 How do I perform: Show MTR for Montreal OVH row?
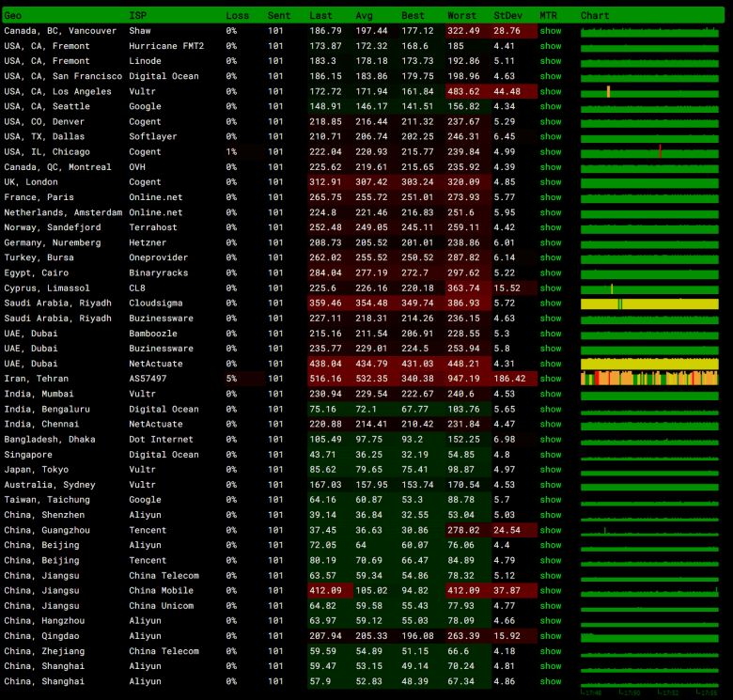550,167
